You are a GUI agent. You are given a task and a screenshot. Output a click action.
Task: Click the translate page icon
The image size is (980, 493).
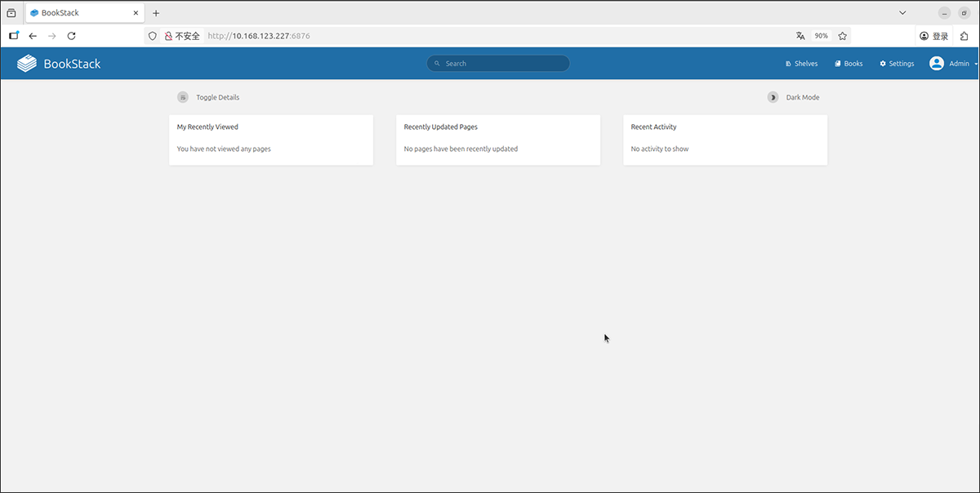click(x=800, y=36)
